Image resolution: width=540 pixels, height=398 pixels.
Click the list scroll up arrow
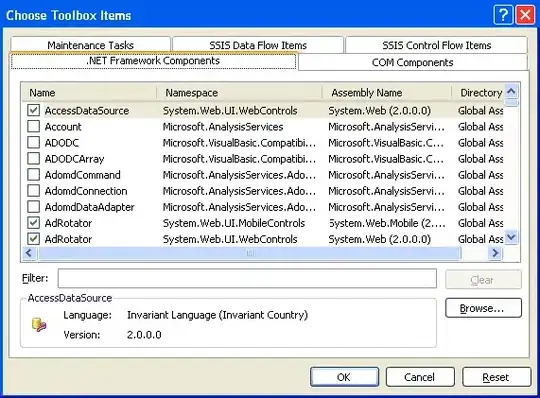pos(511,92)
